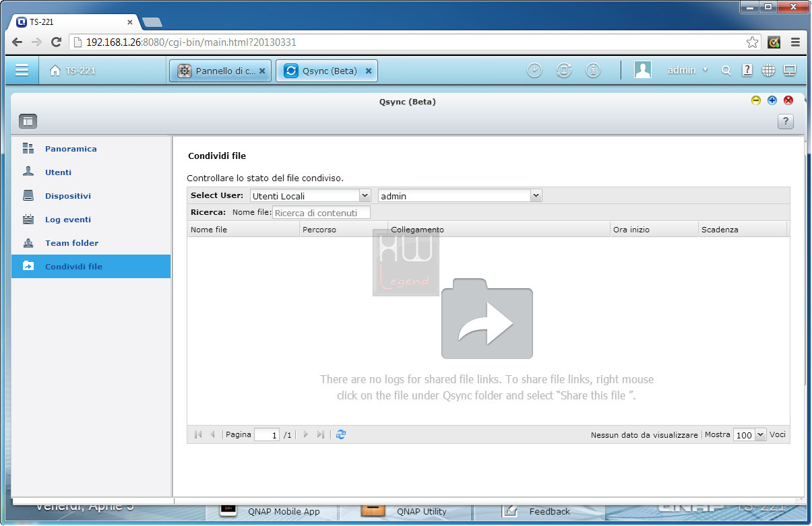This screenshot has width=812, height=526.
Task: Sort by the Collegamento column header
Action: point(499,230)
